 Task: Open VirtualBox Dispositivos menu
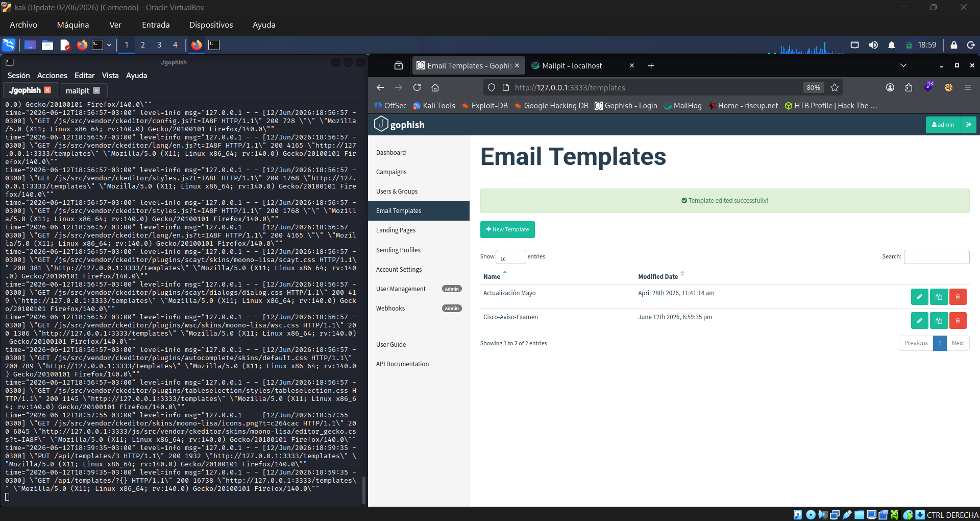pos(211,25)
